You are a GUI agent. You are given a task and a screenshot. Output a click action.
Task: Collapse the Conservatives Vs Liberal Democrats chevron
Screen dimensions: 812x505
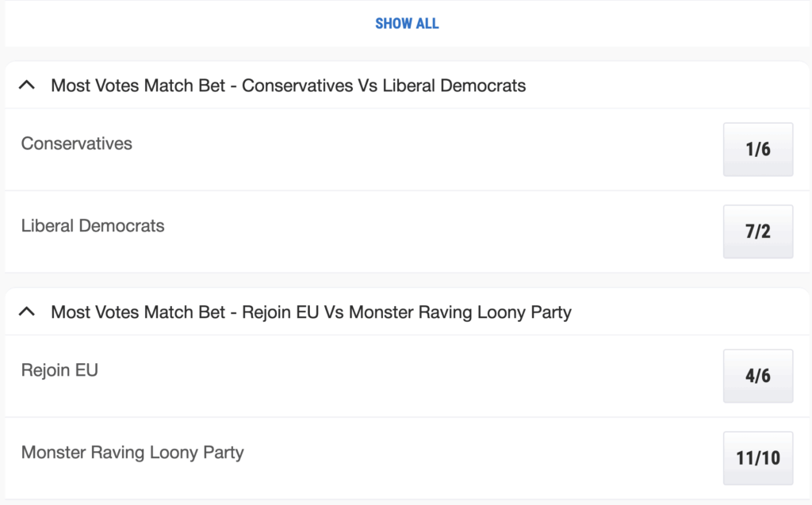27,85
